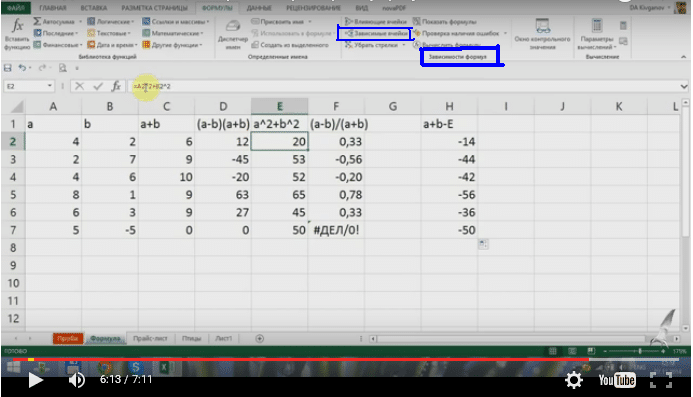Click Trace Precedents (Влияющие ячейки)
693x397 pixels.
pyautogui.click(x=376, y=21)
